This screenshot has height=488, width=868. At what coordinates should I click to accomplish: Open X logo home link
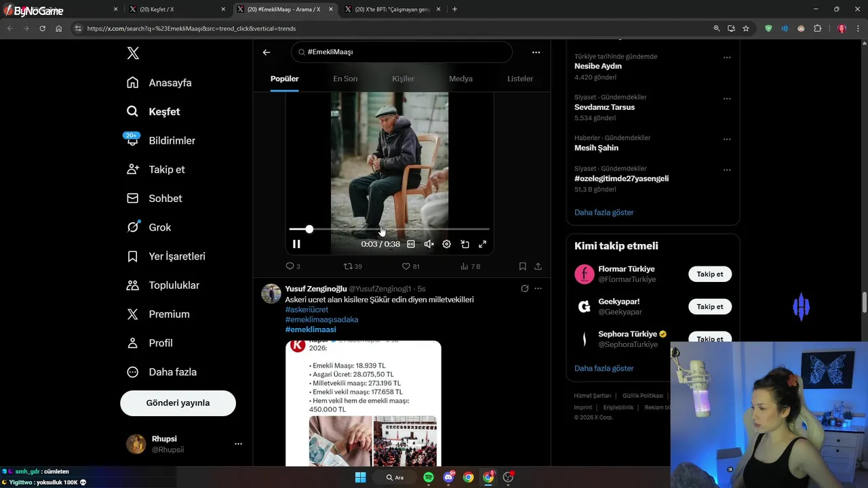pyautogui.click(x=133, y=54)
